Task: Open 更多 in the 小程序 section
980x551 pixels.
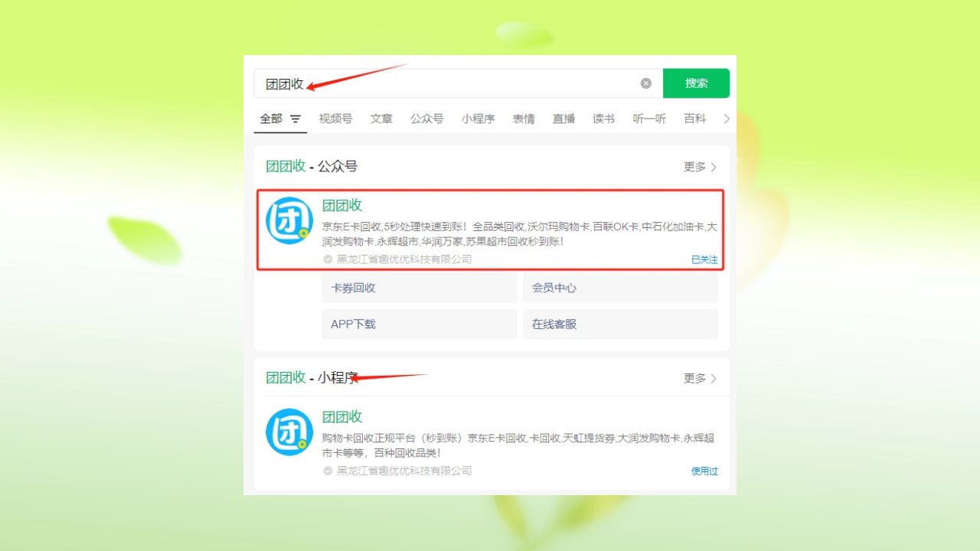Action: tap(701, 378)
